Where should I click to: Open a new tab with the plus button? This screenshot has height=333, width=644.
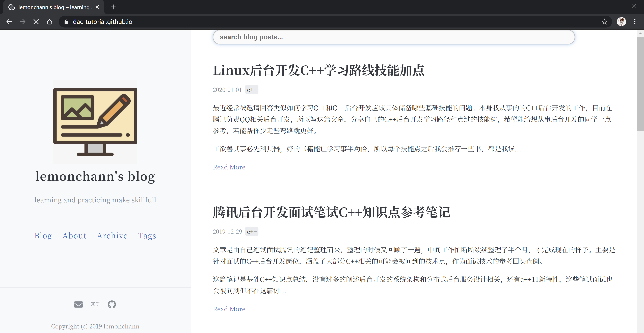point(113,7)
